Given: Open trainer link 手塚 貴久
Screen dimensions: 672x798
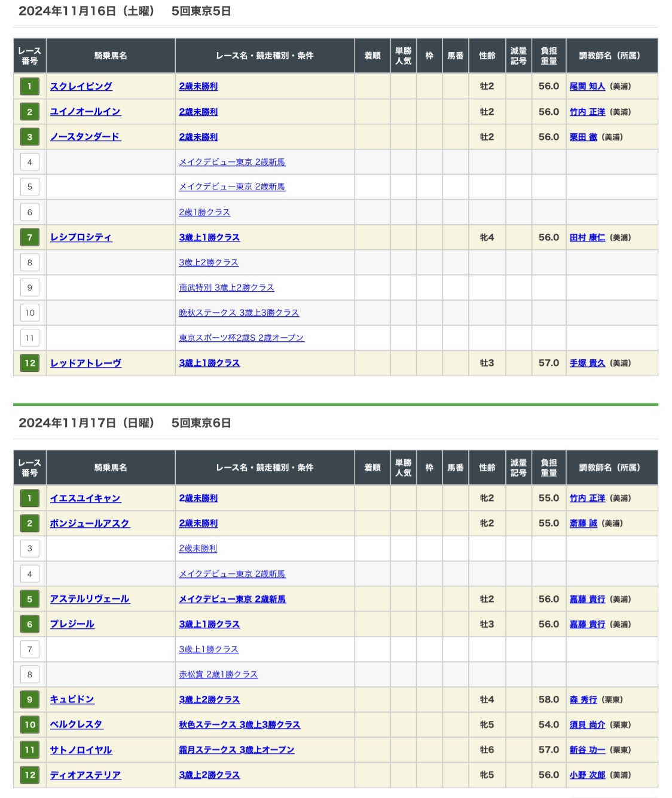Looking at the screenshot, I should (587, 363).
